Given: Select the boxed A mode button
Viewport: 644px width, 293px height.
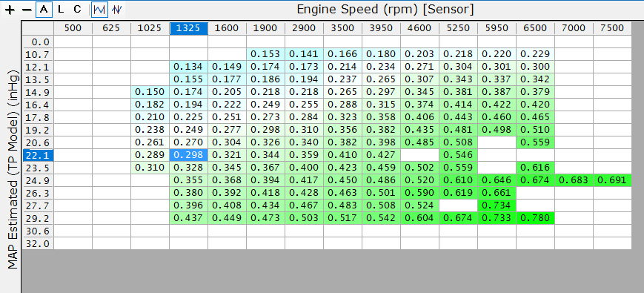Looking at the screenshot, I should click(x=44, y=10).
